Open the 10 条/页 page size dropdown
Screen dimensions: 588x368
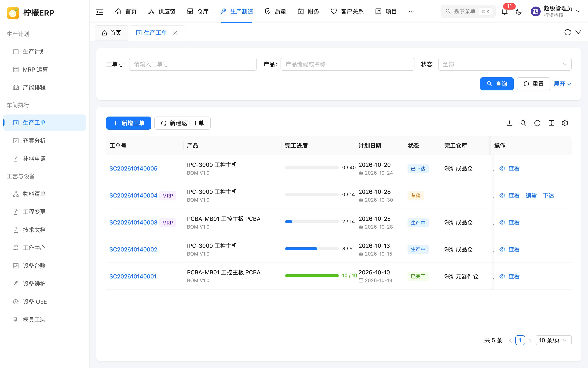pos(553,340)
